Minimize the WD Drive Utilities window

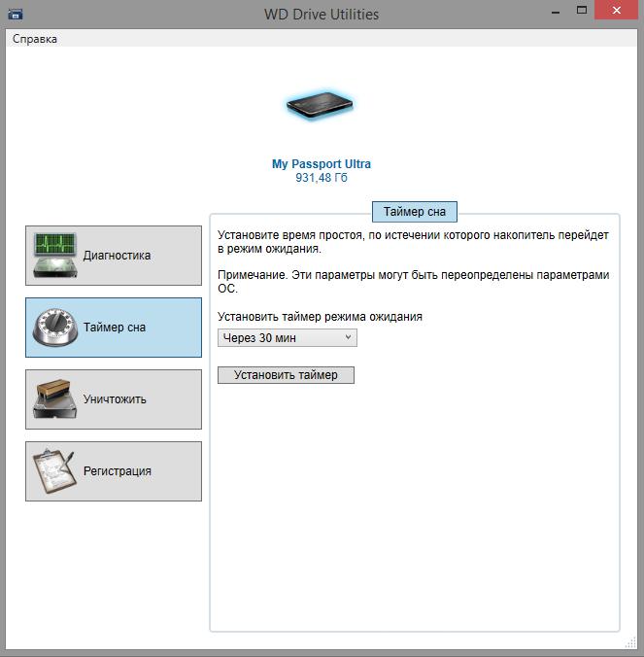pos(556,12)
